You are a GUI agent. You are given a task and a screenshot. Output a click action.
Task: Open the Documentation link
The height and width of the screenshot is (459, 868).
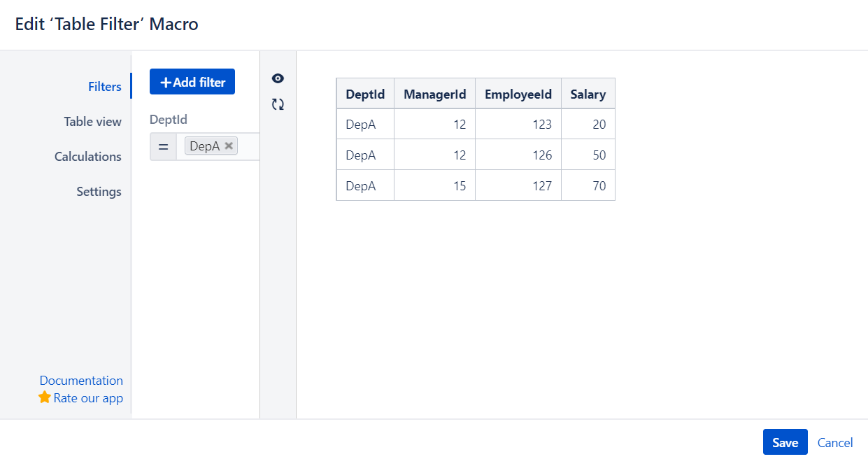[x=81, y=380]
